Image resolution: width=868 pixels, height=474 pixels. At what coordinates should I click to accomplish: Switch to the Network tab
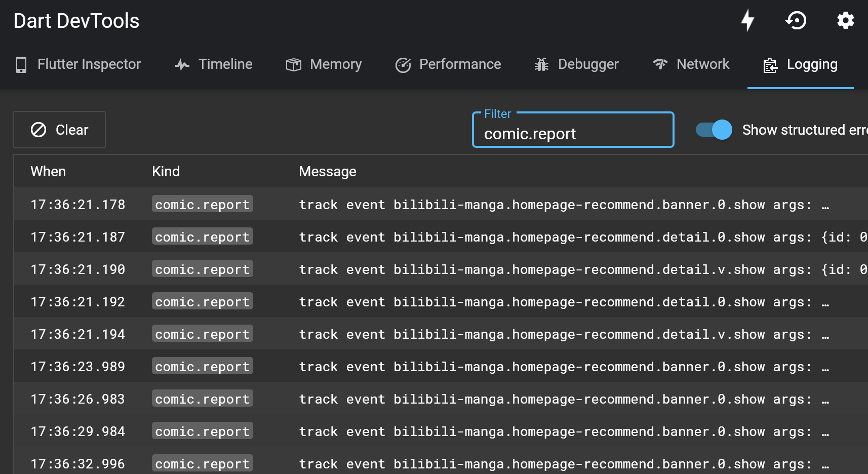click(x=691, y=64)
